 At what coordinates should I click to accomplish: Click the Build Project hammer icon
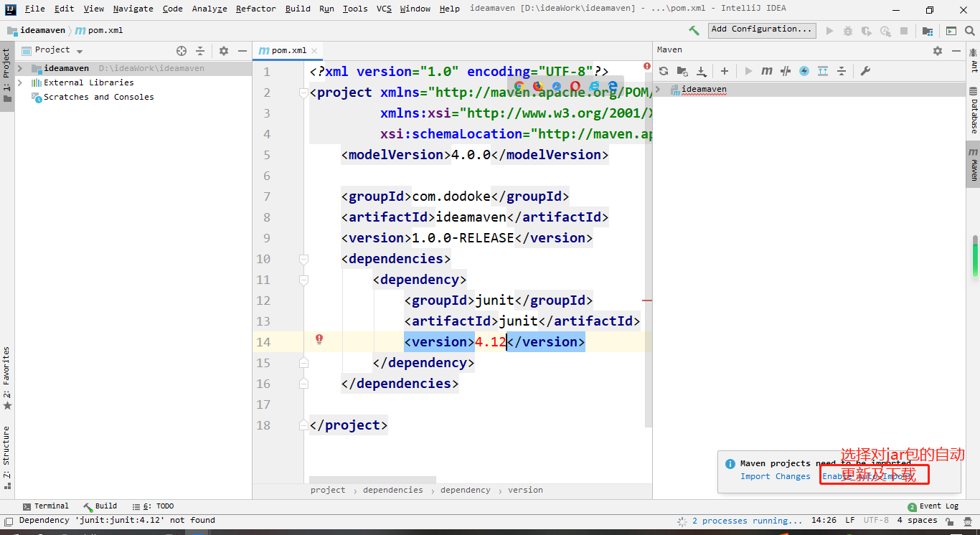click(x=694, y=31)
